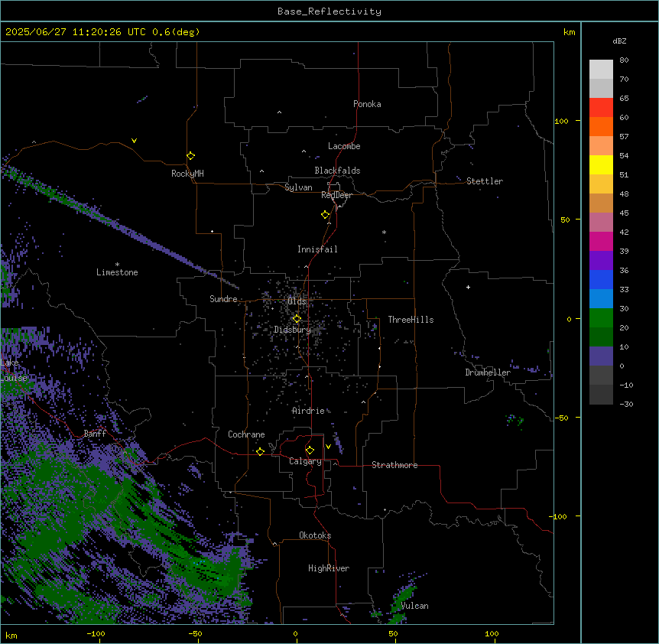Click the Vulcan label

click(414, 606)
